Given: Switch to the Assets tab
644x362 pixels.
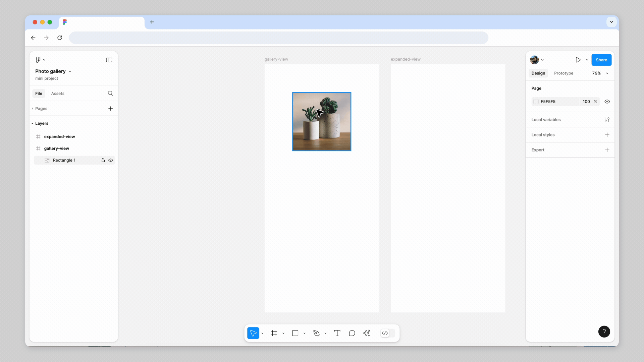Looking at the screenshot, I should [58, 94].
